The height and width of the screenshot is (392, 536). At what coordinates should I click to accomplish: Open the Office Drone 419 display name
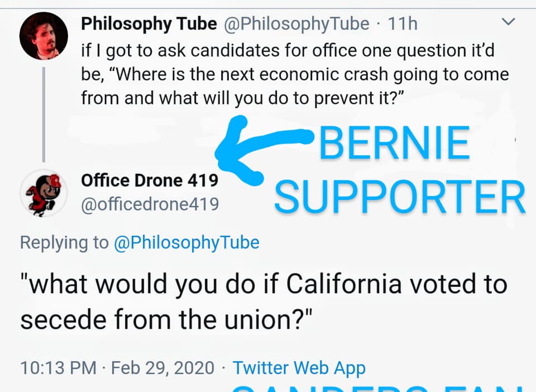pyautogui.click(x=150, y=180)
